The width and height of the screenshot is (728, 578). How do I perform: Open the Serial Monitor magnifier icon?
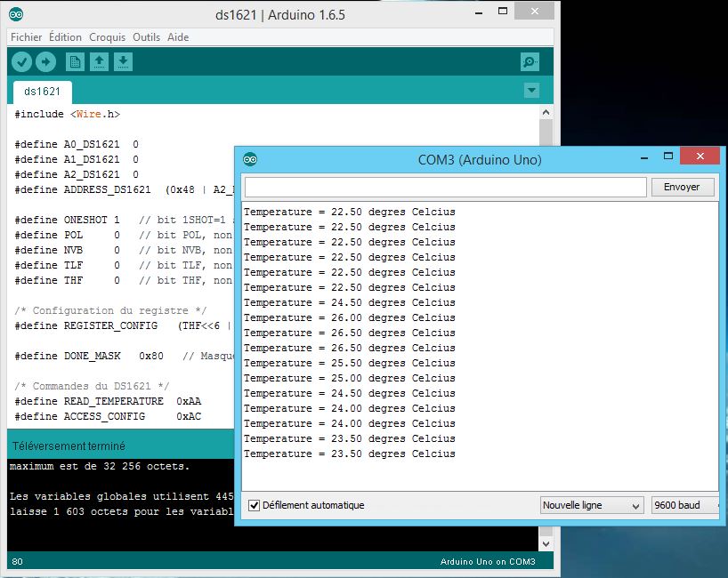click(530, 62)
